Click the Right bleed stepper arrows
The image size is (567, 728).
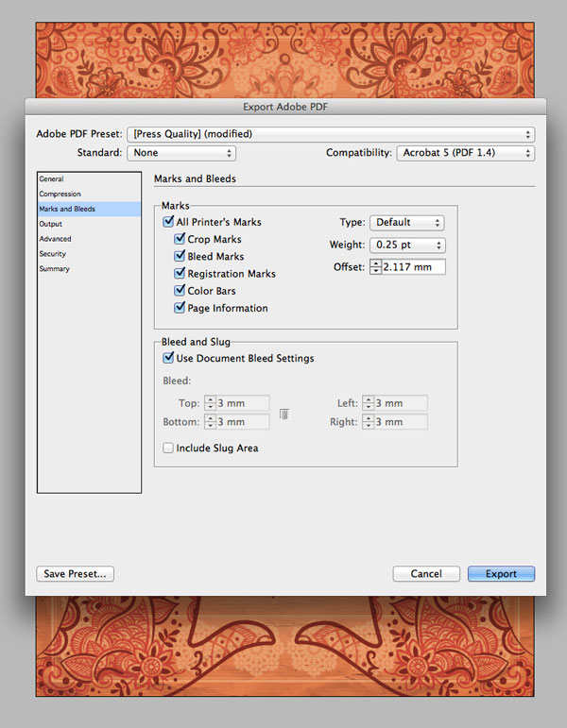(369, 421)
